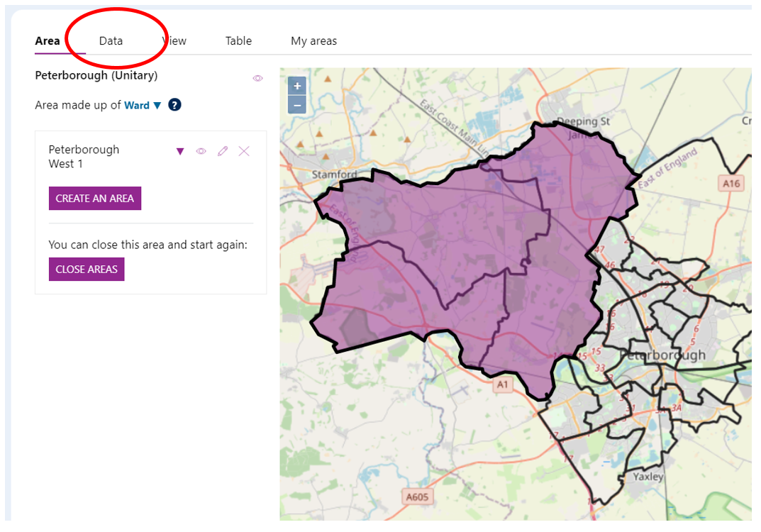Edit Peterborough West 1 using the pencil icon
The width and height of the screenshot is (761, 532).
pyautogui.click(x=223, y=151)
